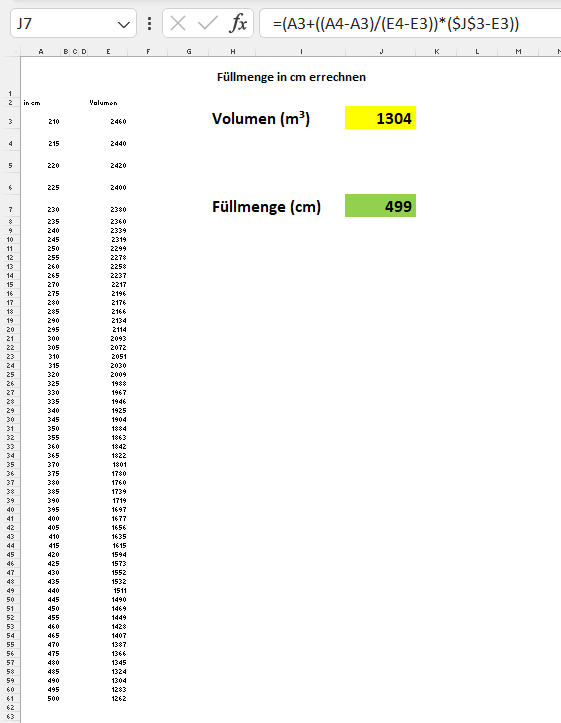Screen dimensions: 561x723
Task: Cancel formula entry with the X icon
Action: (178, 23)
